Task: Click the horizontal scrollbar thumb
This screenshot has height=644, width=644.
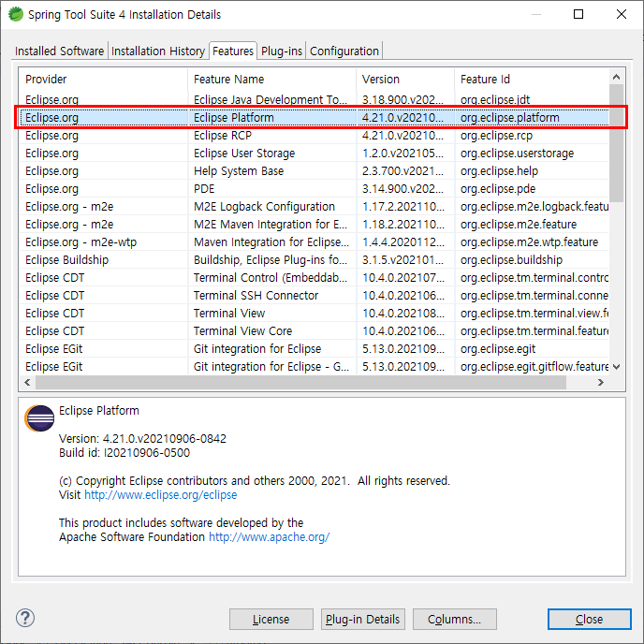Action: [x=300, y=382]
